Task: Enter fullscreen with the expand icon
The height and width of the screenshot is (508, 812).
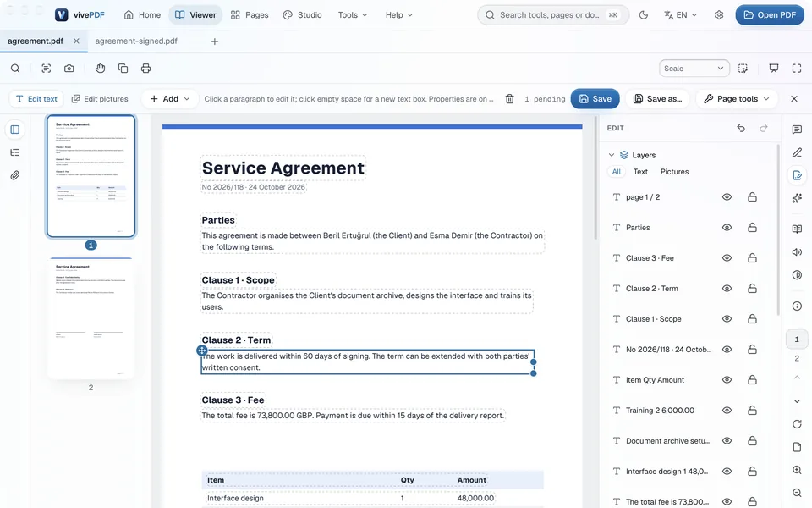Action: pos(797,69)
